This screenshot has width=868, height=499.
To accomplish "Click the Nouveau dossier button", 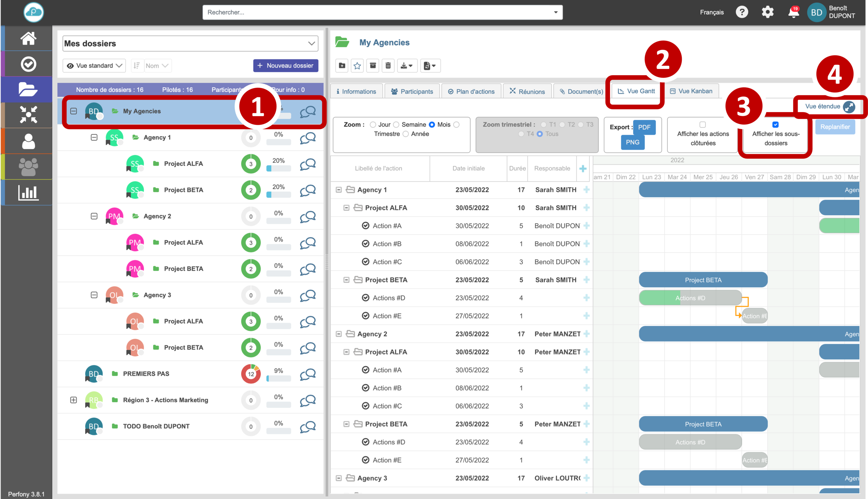I will (285, 65).
